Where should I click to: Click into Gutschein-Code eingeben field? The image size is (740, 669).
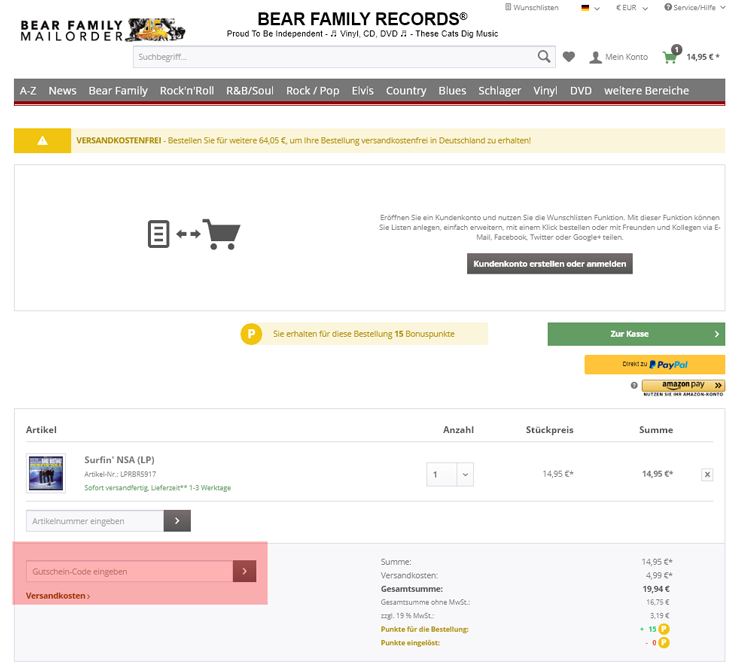(130, 571)
